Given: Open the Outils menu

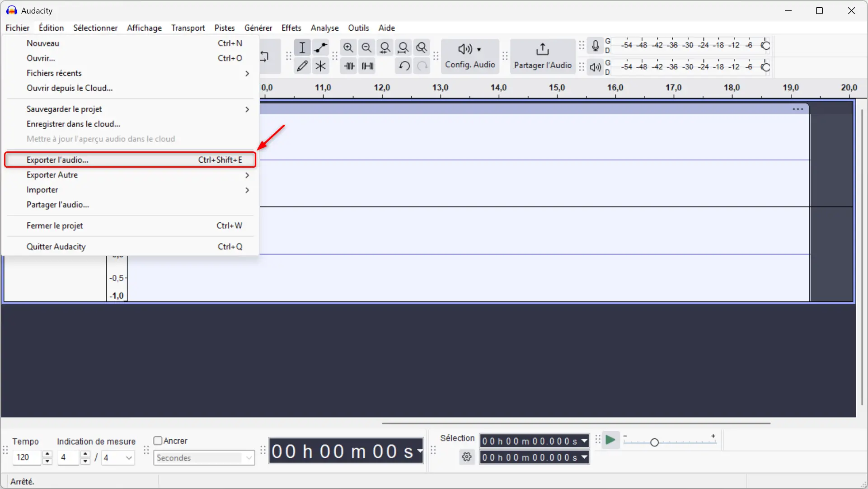Looking at the screenshot, I should pyautogui.click(x=358, y=28).
